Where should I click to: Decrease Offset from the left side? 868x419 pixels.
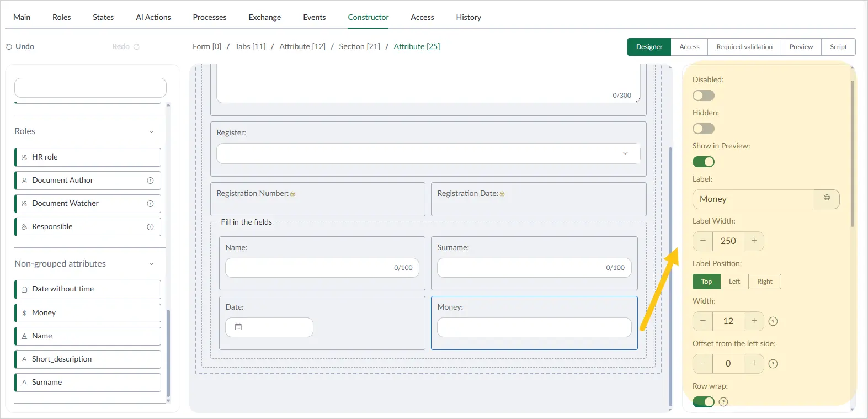click(x=702, y=364)
